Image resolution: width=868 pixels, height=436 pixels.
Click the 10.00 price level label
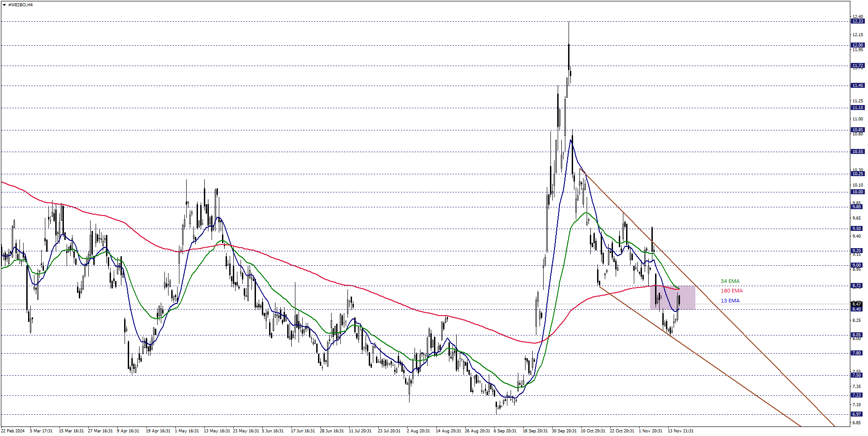[x=858, y=192]
